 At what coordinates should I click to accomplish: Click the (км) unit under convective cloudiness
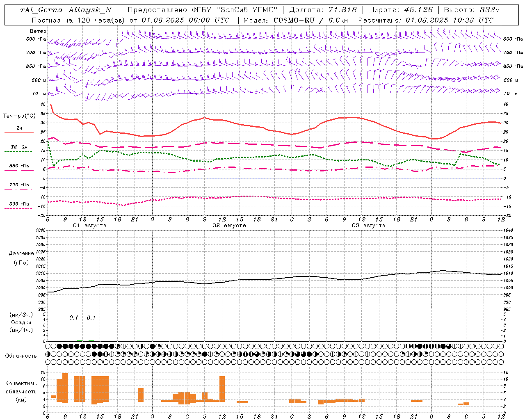click(21, 399)
